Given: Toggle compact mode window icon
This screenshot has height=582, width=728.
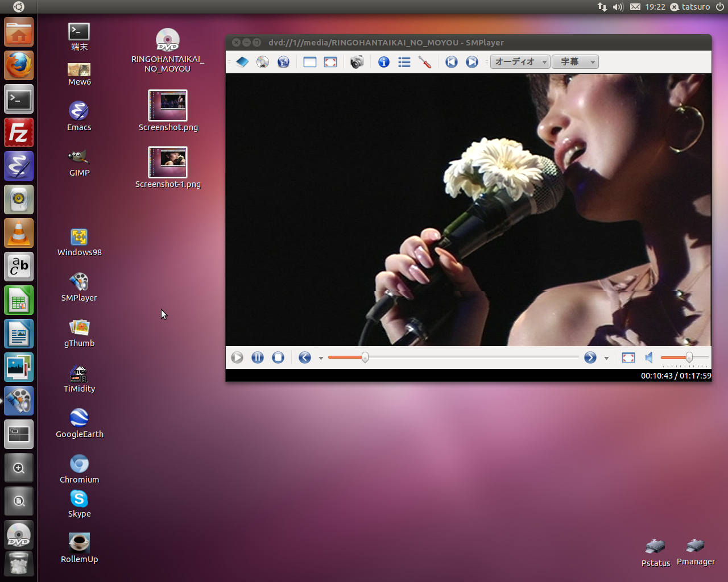Looking at the screenshot, I should coord(310,62).
